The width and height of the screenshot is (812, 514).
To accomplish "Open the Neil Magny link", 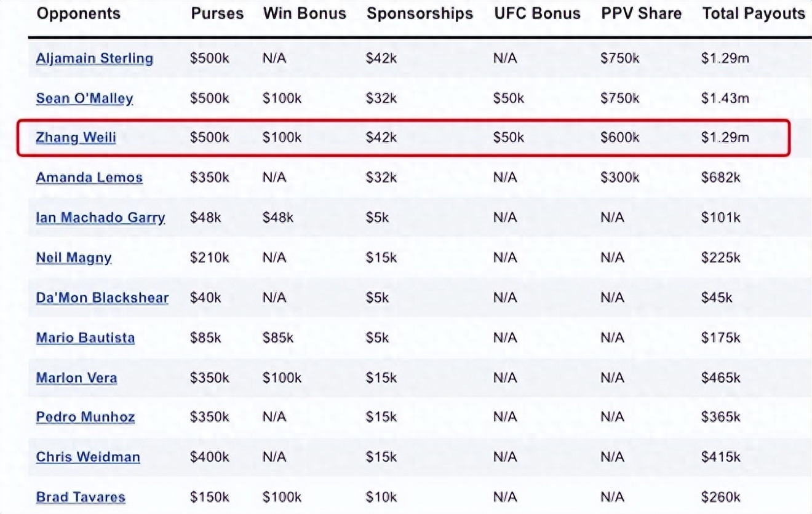I will (x=74, y=258).
